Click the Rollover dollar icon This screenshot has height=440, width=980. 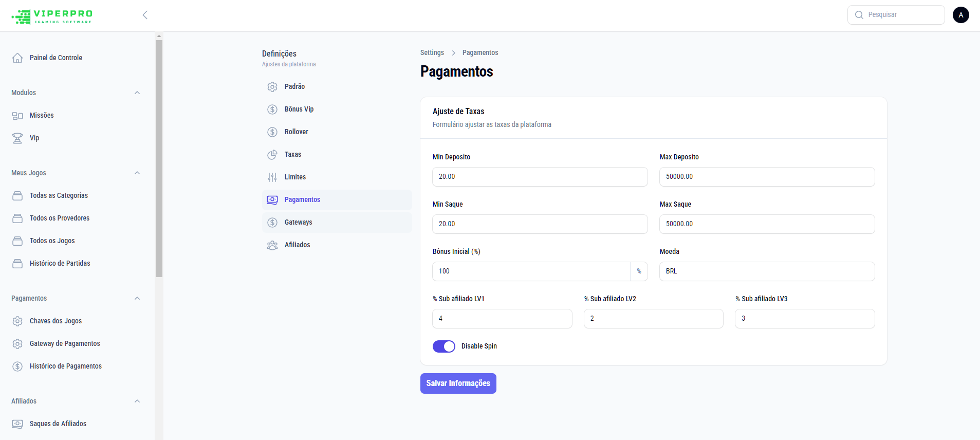pyautogui.click(x=272, y=132)
